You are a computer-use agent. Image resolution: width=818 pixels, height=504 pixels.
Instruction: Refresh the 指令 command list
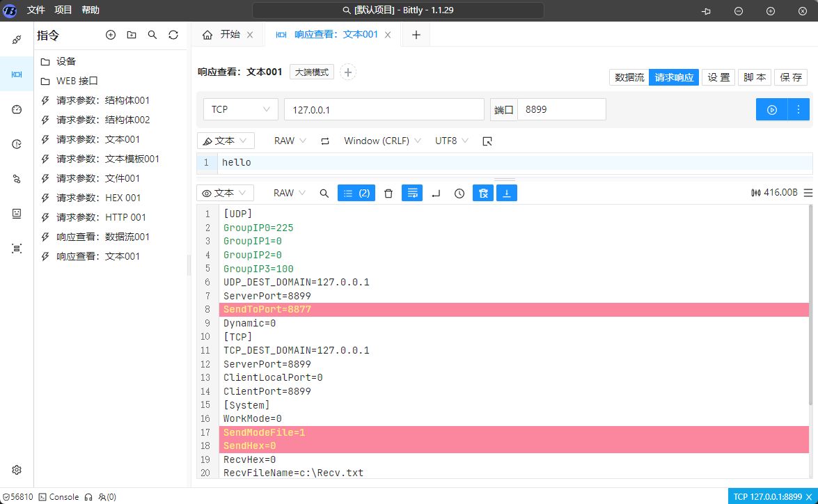pyautogui.click(x=173, y=35)
